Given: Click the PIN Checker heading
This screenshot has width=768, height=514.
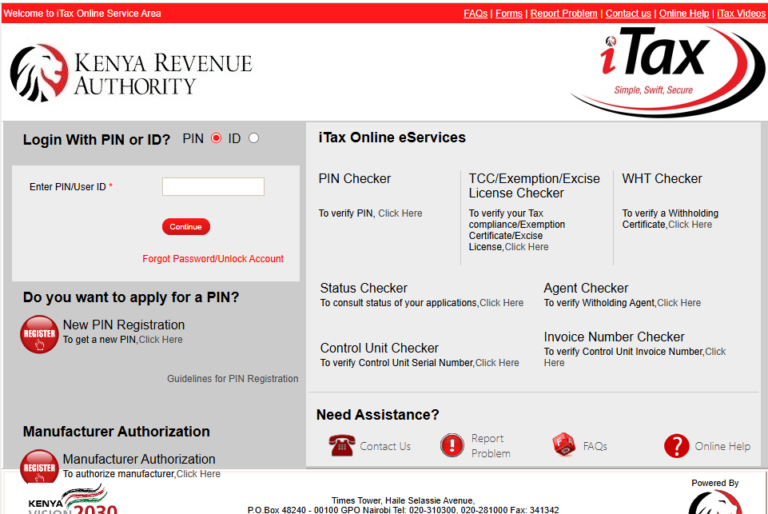Looking at the screenshot, I should pyautogui.click(x=355, y=178).
